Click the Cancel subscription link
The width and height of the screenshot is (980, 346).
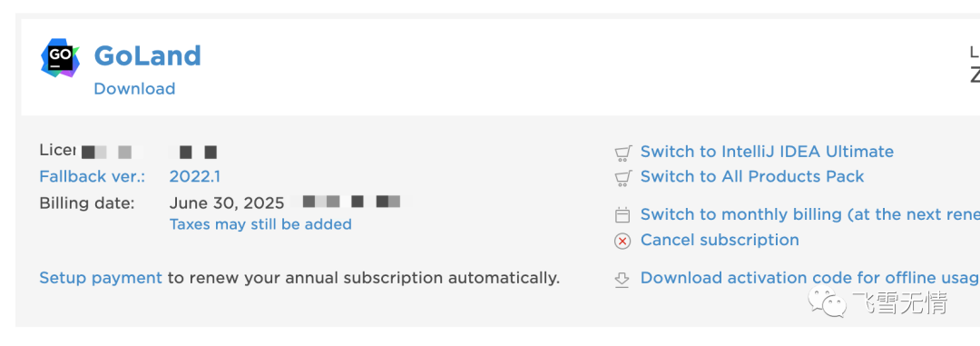(720, 240)
